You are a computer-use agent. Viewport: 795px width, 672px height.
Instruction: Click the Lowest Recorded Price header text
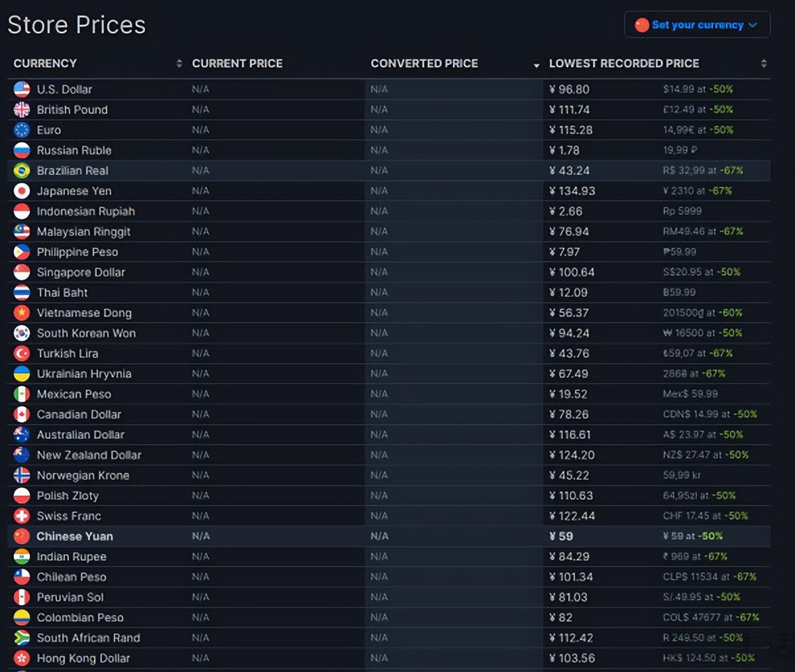623,64
